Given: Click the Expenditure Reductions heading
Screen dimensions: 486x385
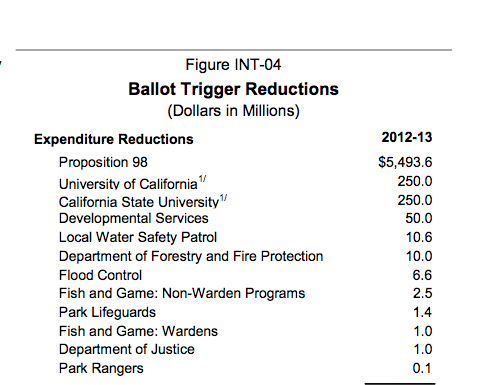Looking at the screenshot, I should [114, 139].
